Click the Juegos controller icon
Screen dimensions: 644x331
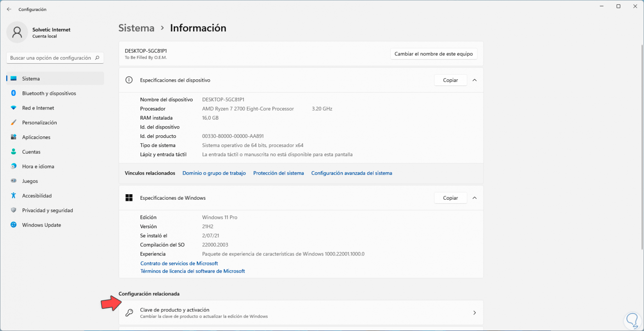click(14, 181)
